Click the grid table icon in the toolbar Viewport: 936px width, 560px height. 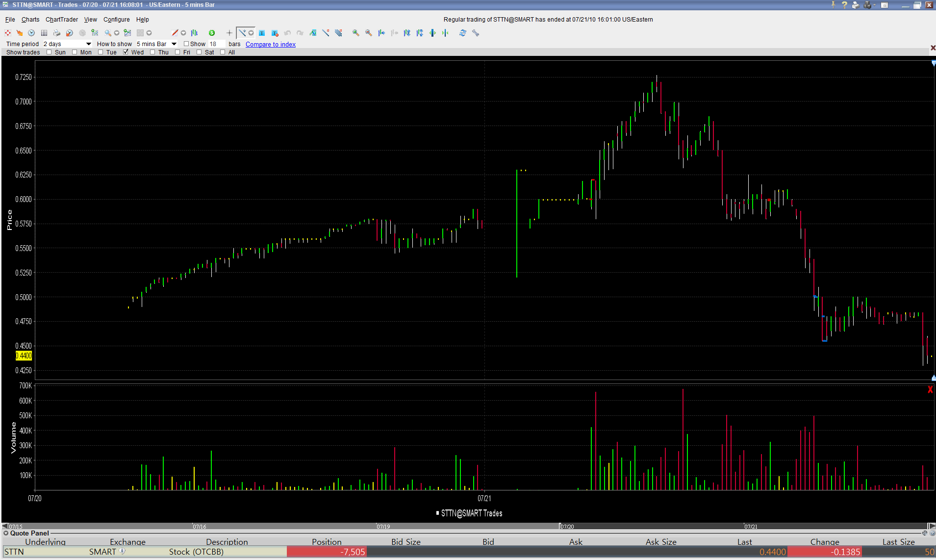point(44,33)
